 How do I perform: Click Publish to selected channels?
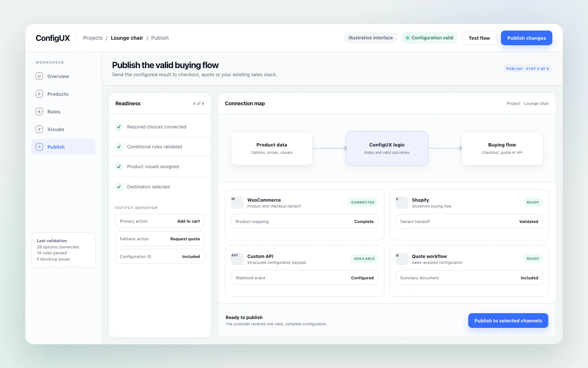coord(508,321)
